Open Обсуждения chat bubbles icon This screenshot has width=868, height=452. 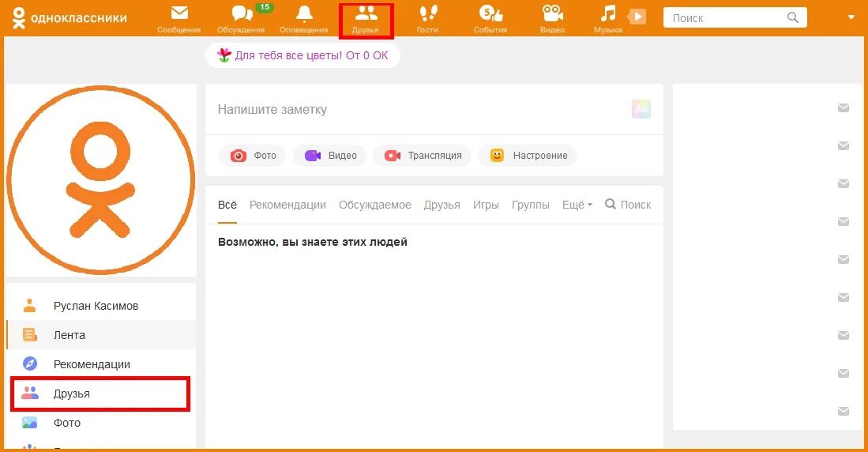pyautogui.click(x=242, y=13)
